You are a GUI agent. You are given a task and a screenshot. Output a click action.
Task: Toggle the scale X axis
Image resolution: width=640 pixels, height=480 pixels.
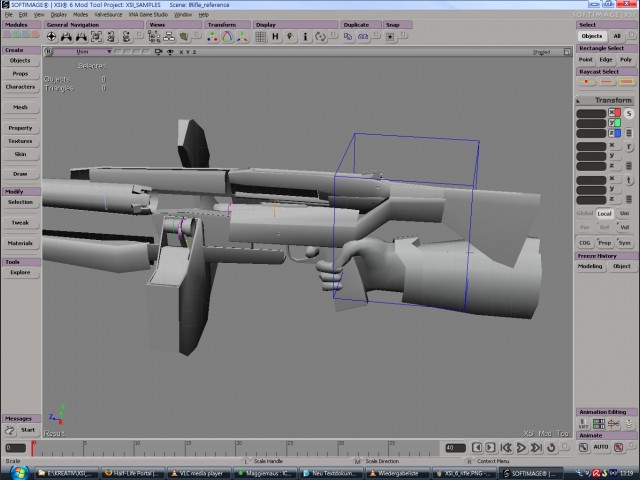tap(614, 112)
